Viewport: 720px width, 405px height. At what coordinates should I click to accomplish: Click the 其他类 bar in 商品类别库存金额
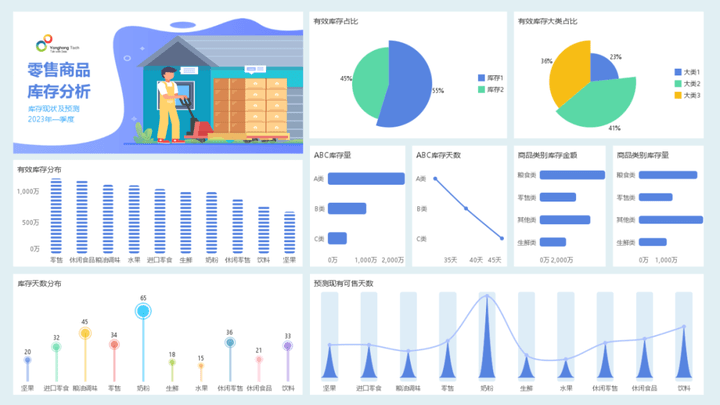click(x=565, y=220)
